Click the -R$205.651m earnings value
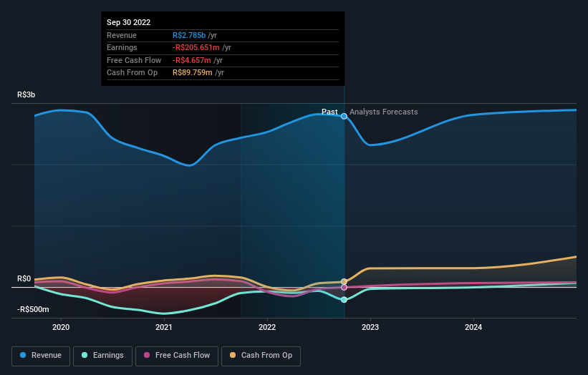Viewport: 588px width, 375px height. click(x=196, y=47)
